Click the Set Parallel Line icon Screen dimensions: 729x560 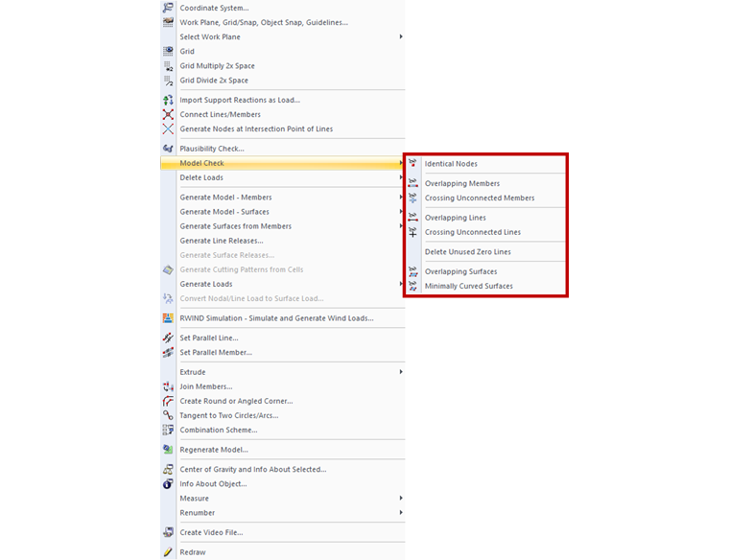pos(168,338)
